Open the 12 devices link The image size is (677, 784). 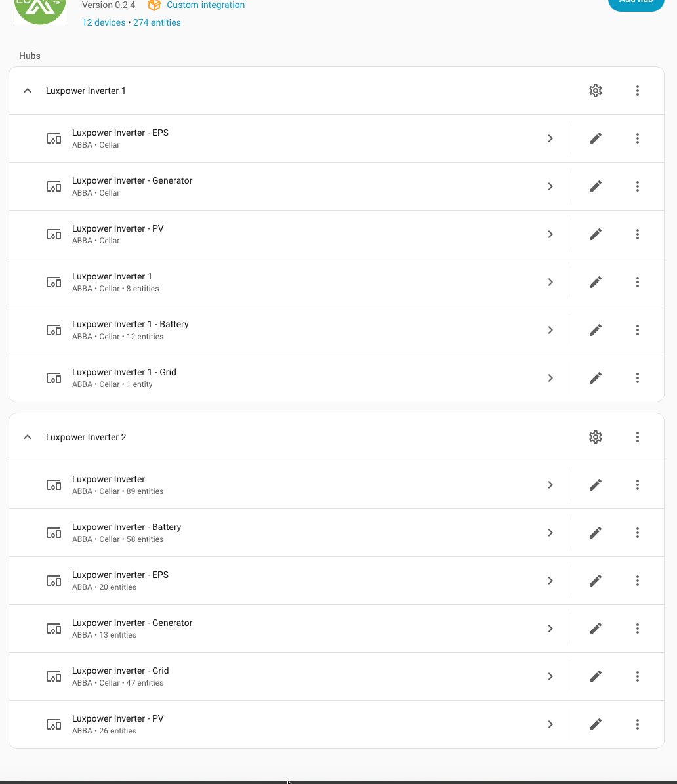(104, 22)
